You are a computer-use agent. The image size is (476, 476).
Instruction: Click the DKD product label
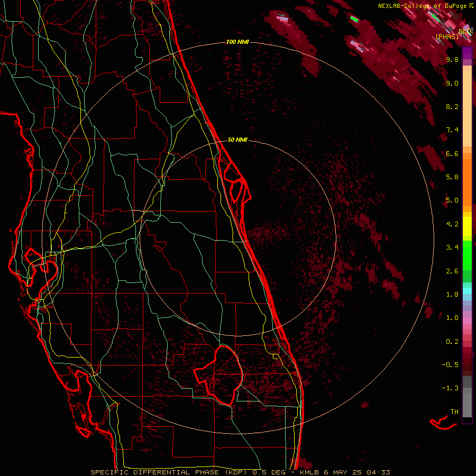(x=465, y=31)
